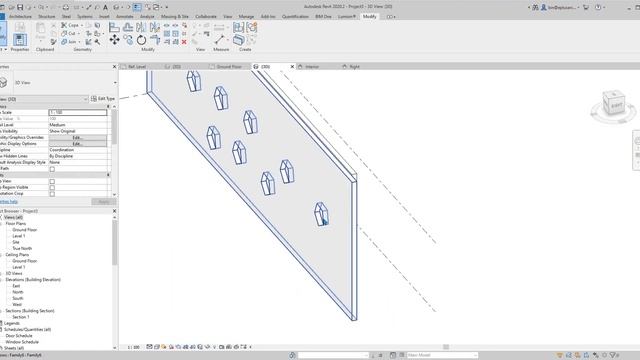Click the 1:100 view scale in view control bar

pyautogui.click(x=133, y=347)
